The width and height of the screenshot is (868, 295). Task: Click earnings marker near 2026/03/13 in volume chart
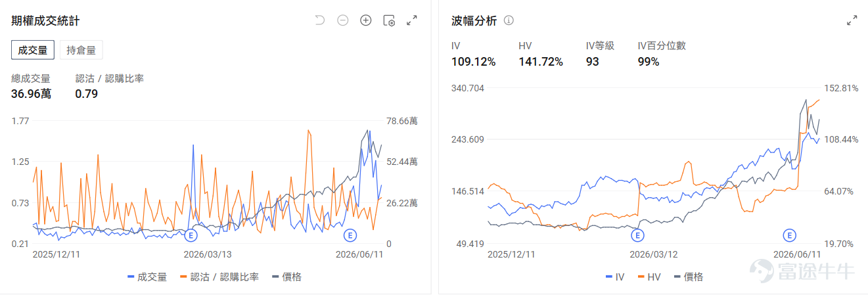coord(191,235)
